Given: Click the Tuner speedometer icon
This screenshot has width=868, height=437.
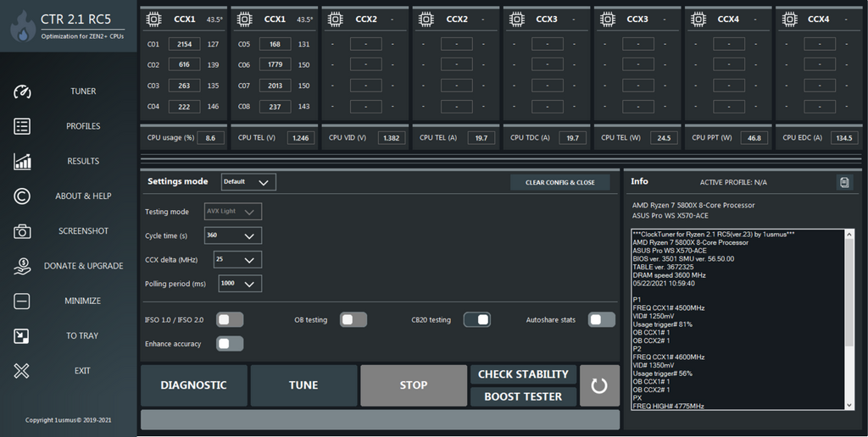Looking at the screenshot, I should click(22, 91).
